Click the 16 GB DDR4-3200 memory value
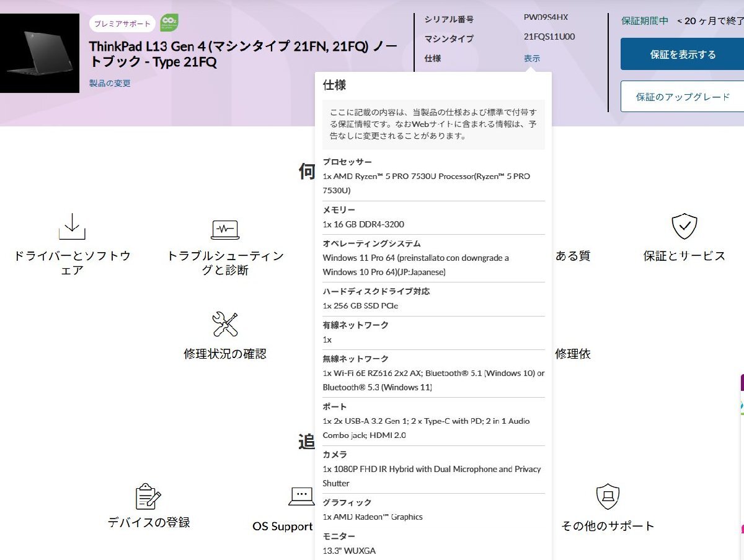The width and height of the screenshot is (744, 560). 363,224
